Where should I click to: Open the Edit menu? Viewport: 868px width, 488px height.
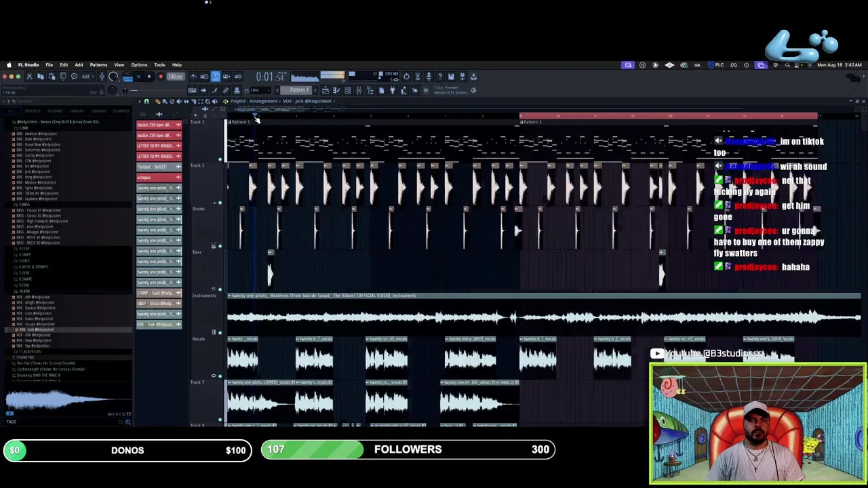tap(63, 65)
